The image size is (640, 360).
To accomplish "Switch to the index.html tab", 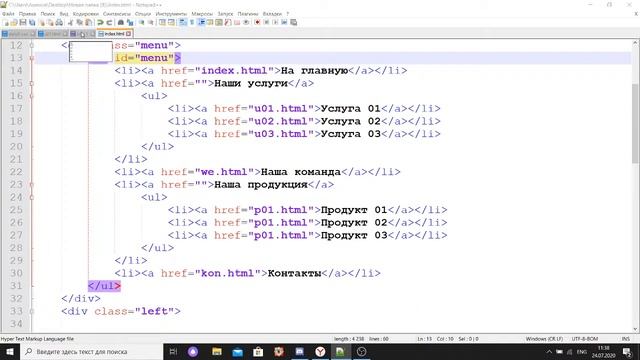I will (x=114, y=33).
